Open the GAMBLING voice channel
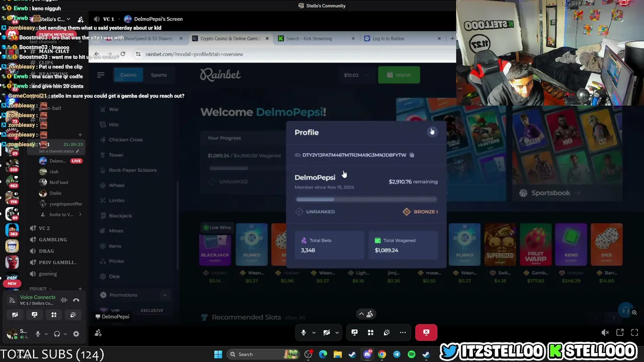Screen dimensions: 644x362 tap(53, 240)
